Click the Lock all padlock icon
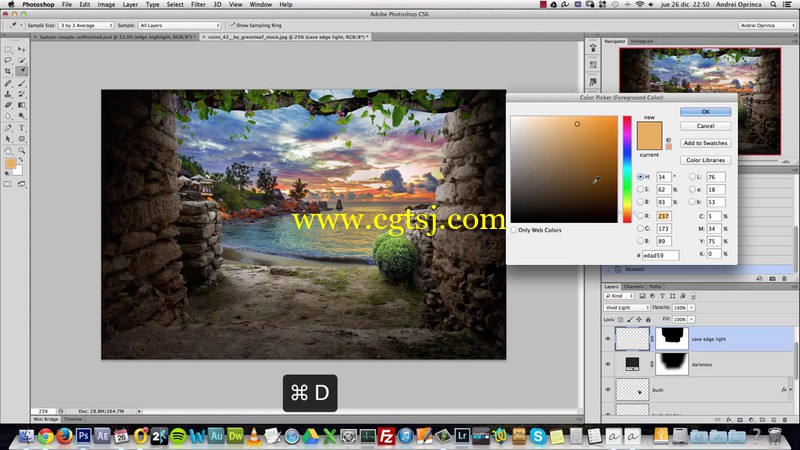The height and width of the screenshot is (450, 800). (x=648, y=319)
